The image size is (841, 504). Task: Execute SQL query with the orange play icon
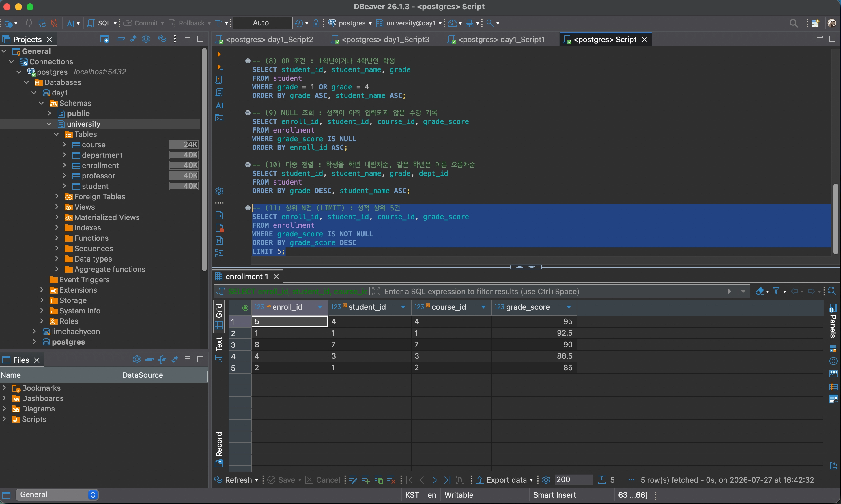(x=219, y=54)
